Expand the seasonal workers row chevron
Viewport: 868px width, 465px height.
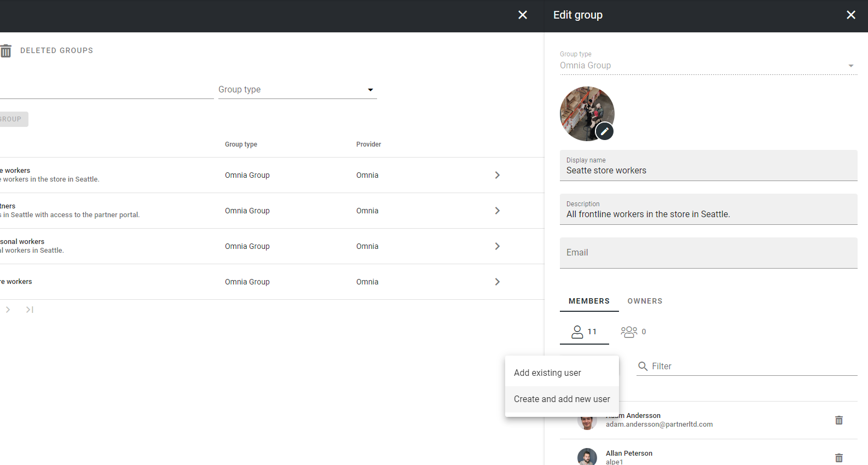click(x=497, y=246)
